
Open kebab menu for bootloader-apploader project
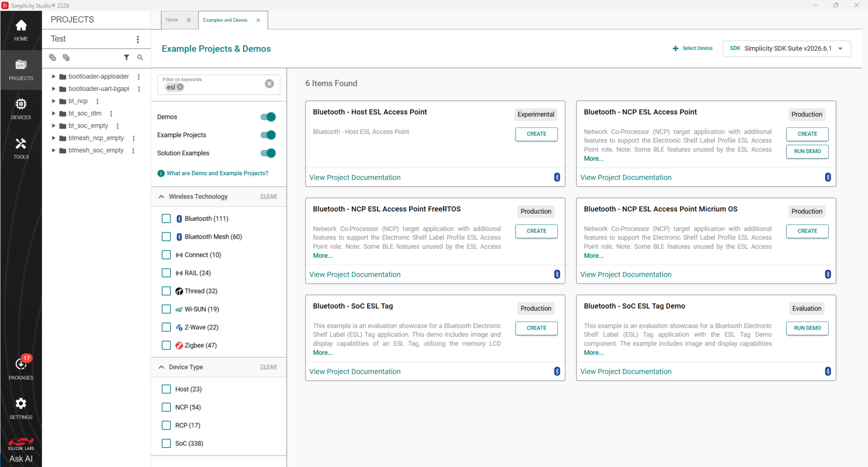tap(139, 77)
